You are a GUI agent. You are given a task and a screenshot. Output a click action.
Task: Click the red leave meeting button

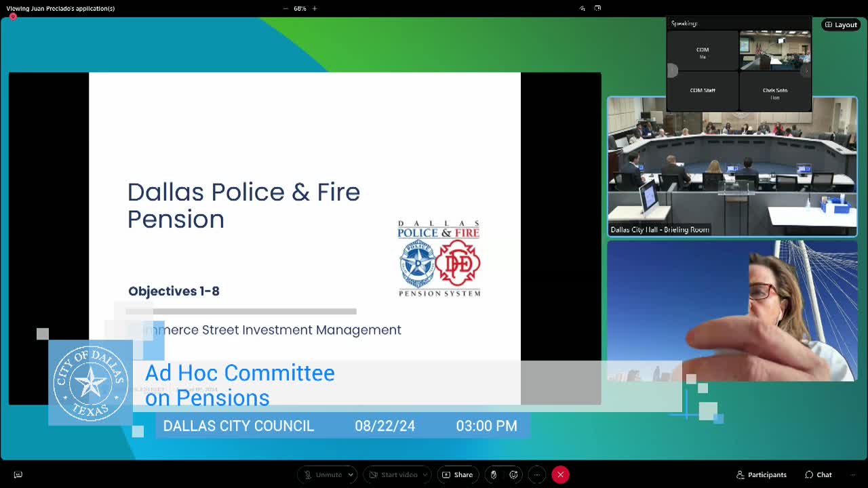click(x=560, y=474)
